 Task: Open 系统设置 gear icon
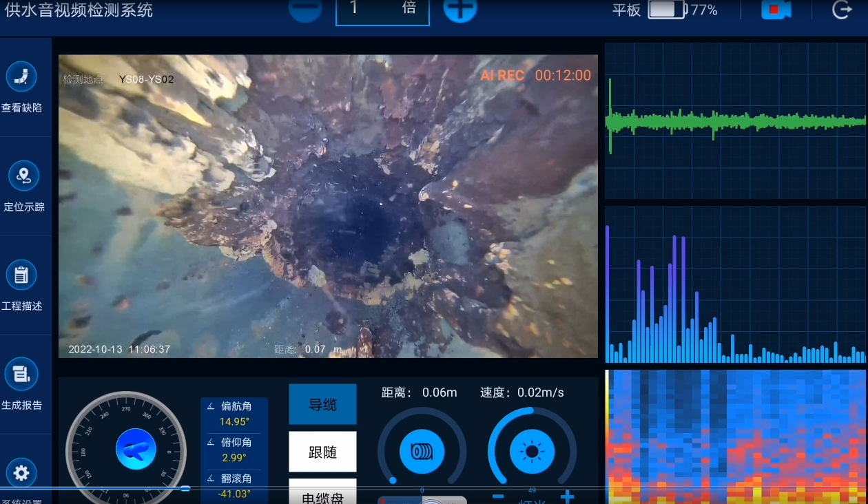21,473
